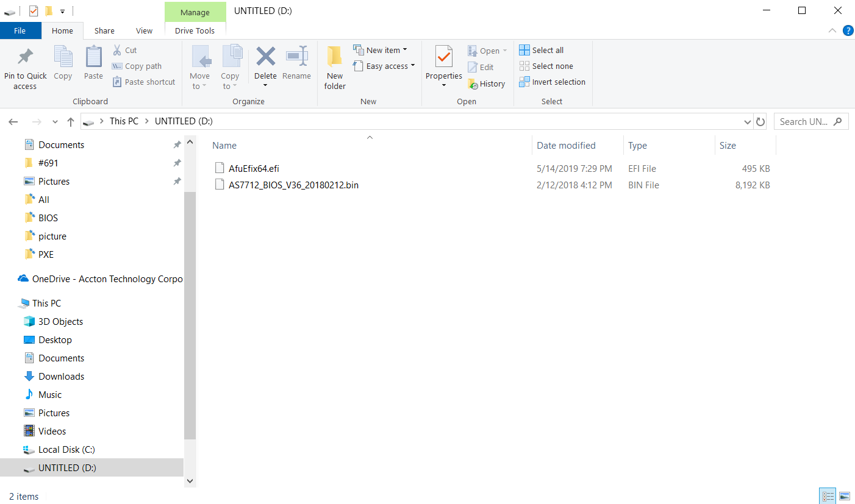Click the Rename icon
Viewport: 855px width, 504px height.
click(x=296, y=57)
